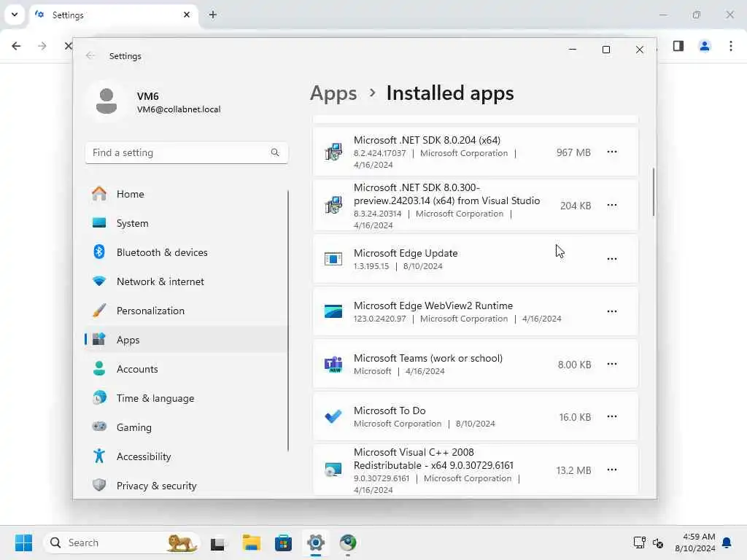Click the Microsoft Teams app icon

tap(333, 365)
